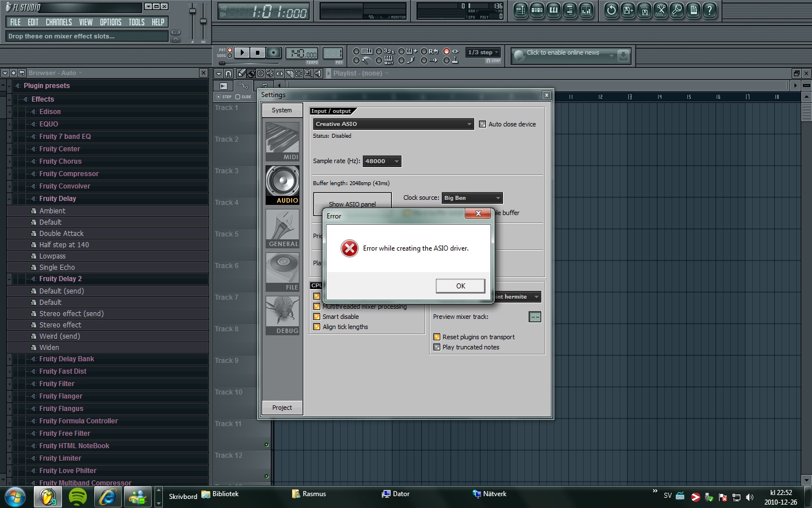This screenshot has width=812, height=508.
Task: Open the AUDIO settings speaker tab
Action: [283, 185]
